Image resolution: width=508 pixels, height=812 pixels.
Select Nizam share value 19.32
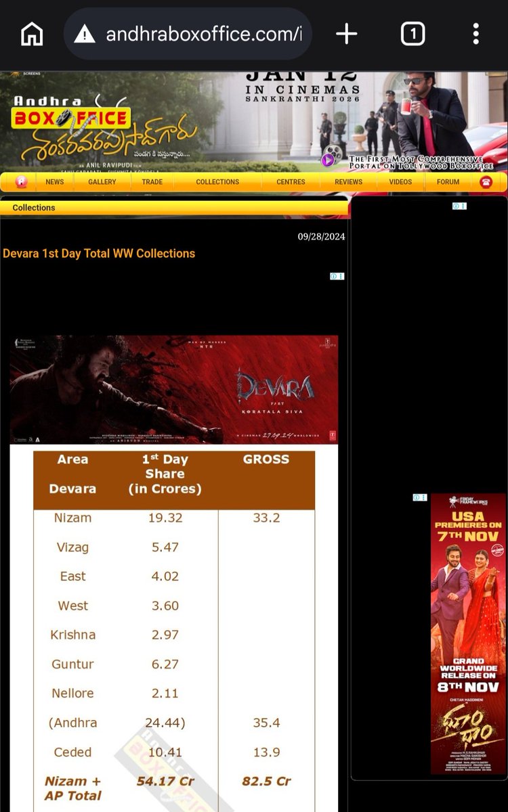coord(165,518)
